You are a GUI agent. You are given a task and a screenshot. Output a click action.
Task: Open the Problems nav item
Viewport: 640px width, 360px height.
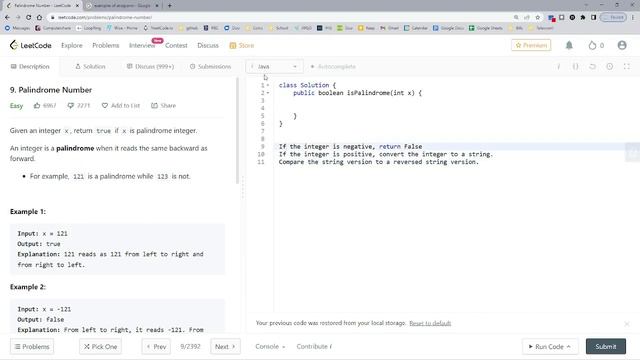(106, 45)
